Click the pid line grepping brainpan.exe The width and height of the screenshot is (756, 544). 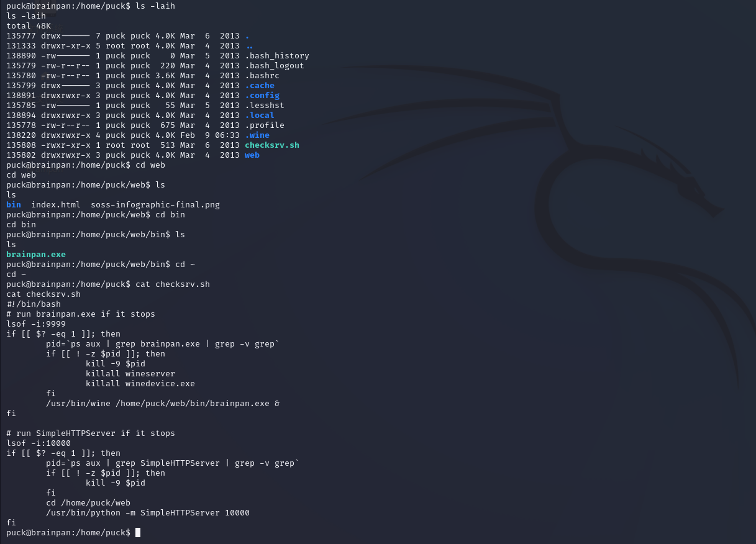(163, 344)
